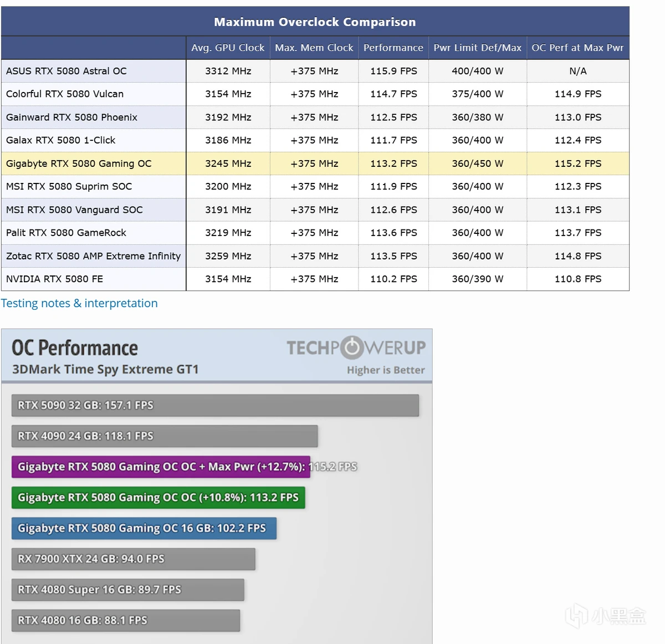Open the Testing notes & interpretation link
Screen dimensions: 665x644
tap(79, 303)
